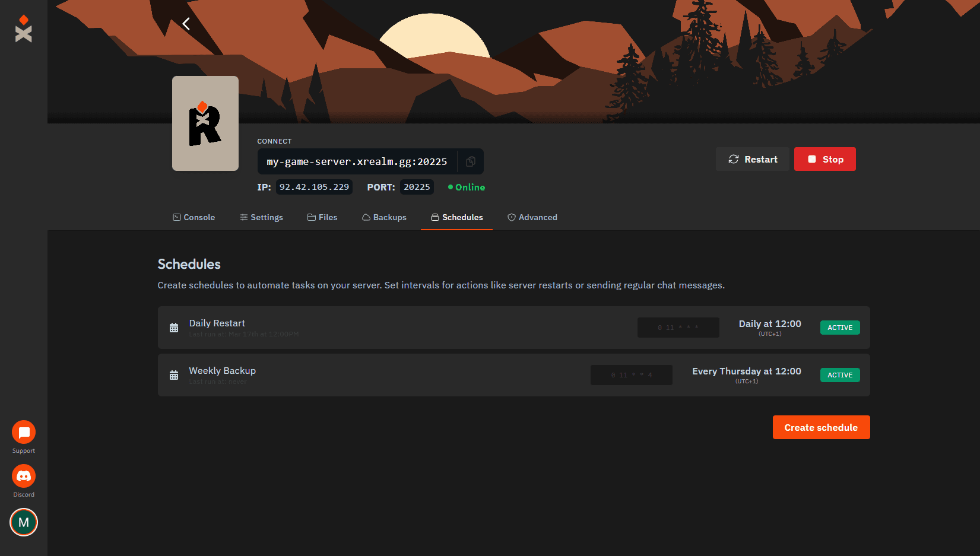
Task: Select the server address connect field
Action: pos(357,161)
